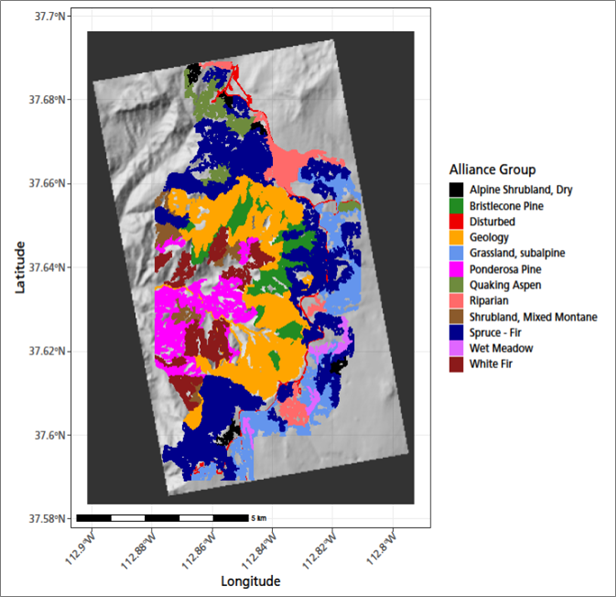Click the light blue Grassland subalpine swatch

456,253
